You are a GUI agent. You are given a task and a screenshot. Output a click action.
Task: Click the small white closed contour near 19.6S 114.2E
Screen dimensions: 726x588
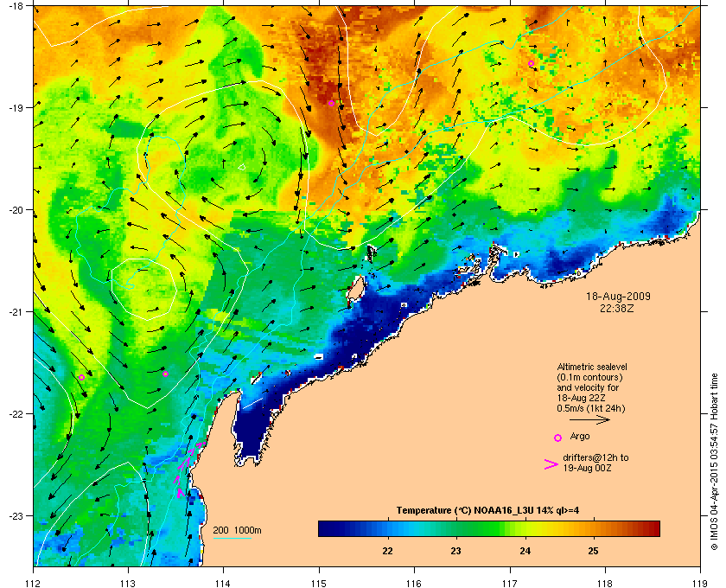click(242, 167)
